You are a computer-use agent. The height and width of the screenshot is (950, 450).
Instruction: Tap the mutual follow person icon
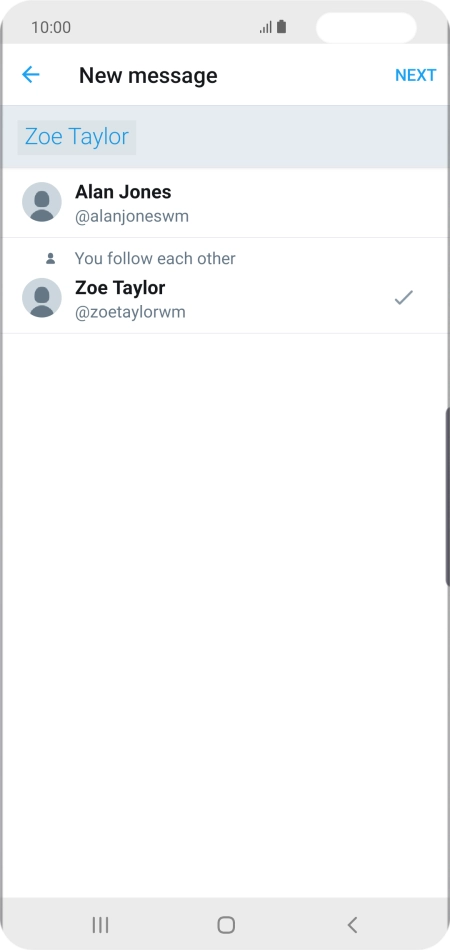point(51,259)
